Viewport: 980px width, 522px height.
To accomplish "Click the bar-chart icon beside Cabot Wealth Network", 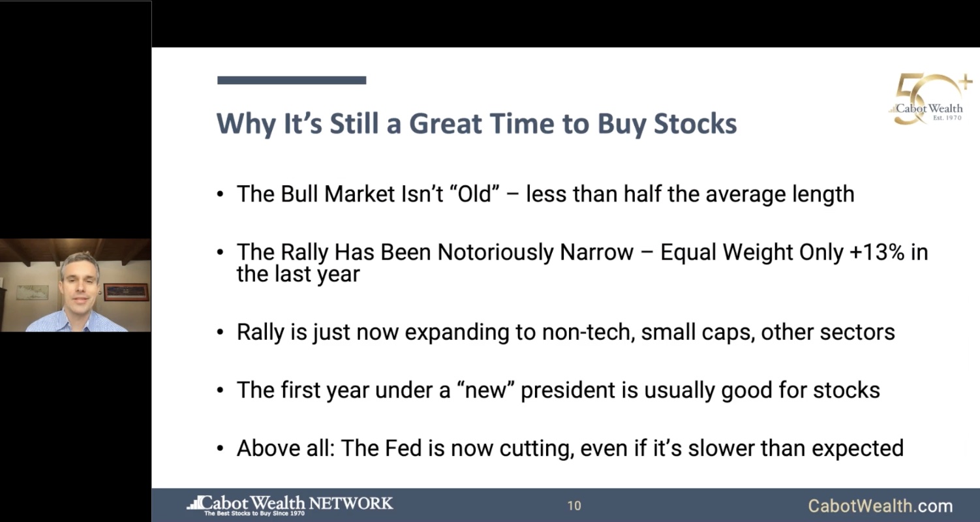I will (x=194, y=503).
